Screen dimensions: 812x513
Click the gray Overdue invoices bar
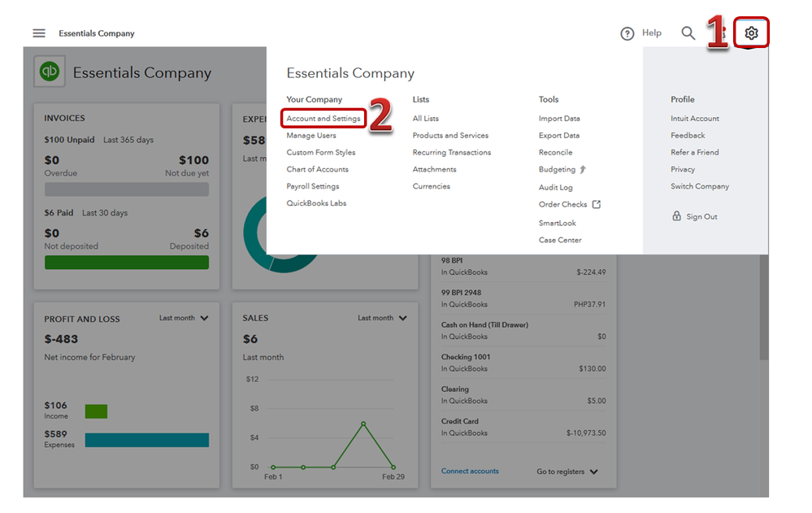point(127,189)
